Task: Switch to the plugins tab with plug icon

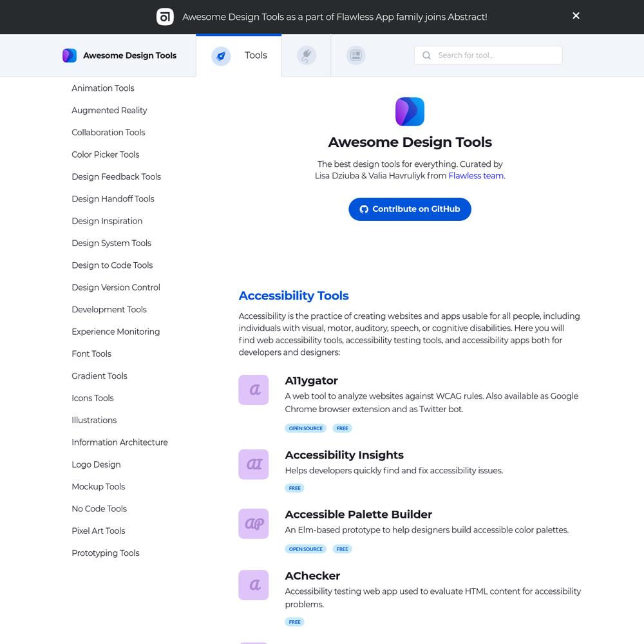Action: click(307, 55)
